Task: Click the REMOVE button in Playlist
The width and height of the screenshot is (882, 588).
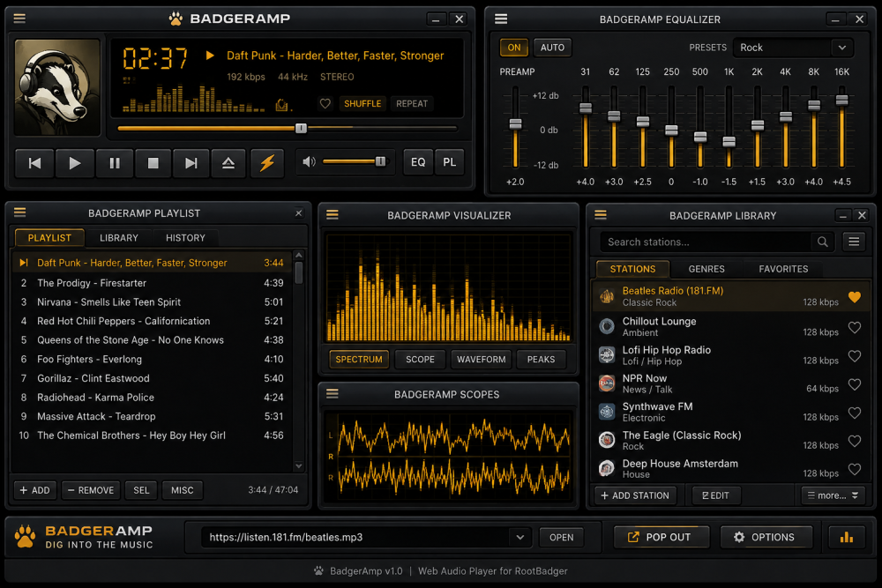Action: point(91,490)
